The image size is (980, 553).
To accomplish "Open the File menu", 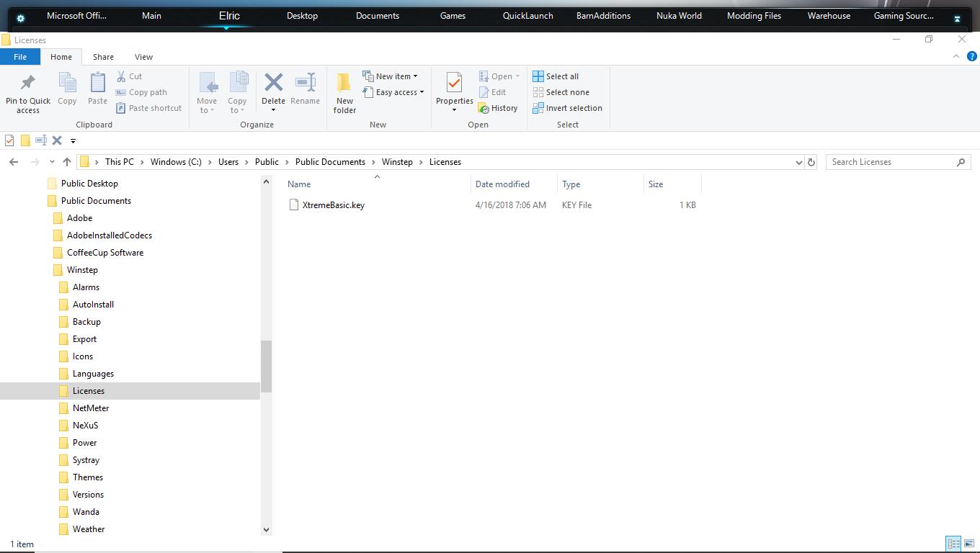I will pyautogui.click(x=20, y=57).
